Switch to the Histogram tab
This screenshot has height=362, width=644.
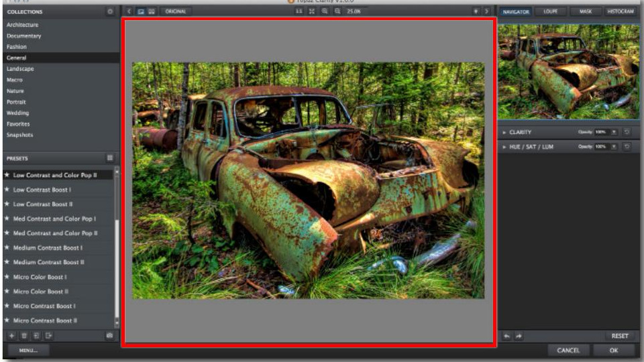(x=620, y=11)
